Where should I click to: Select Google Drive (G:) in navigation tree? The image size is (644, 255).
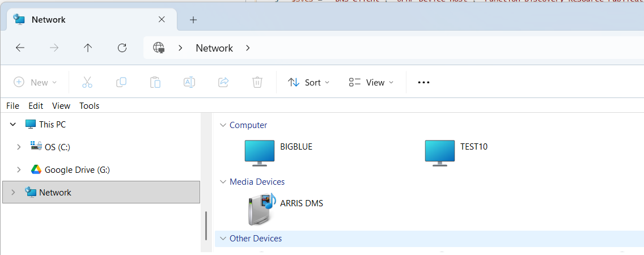click(x=77, y=169)
